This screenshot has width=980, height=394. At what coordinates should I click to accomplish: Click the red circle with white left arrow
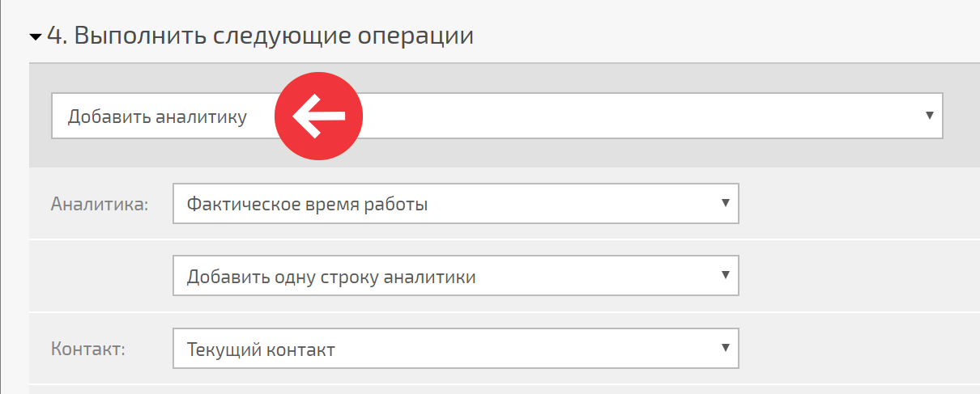click(x=318, y=116)
